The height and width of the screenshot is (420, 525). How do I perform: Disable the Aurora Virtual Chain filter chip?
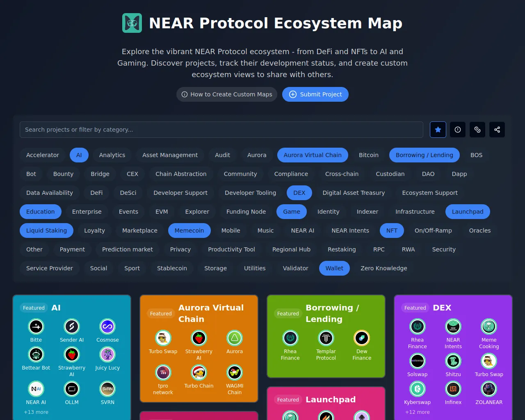click(x=313, y=155)
